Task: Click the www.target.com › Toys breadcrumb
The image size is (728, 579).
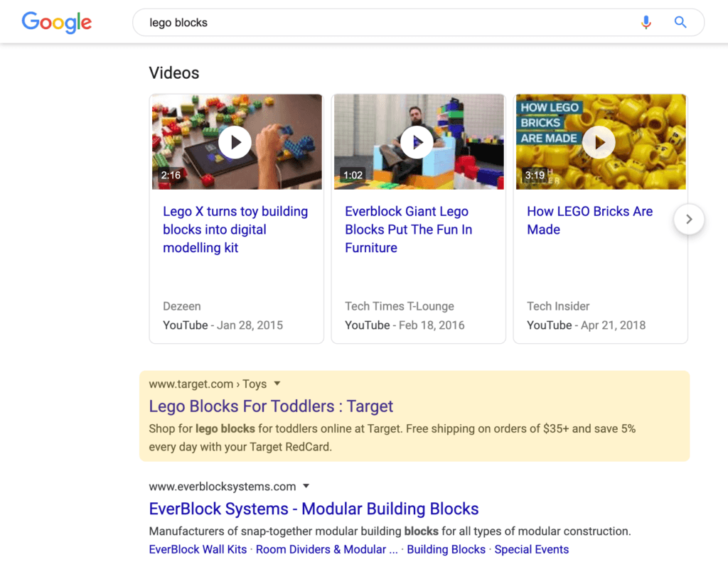Action: point(208,384)
